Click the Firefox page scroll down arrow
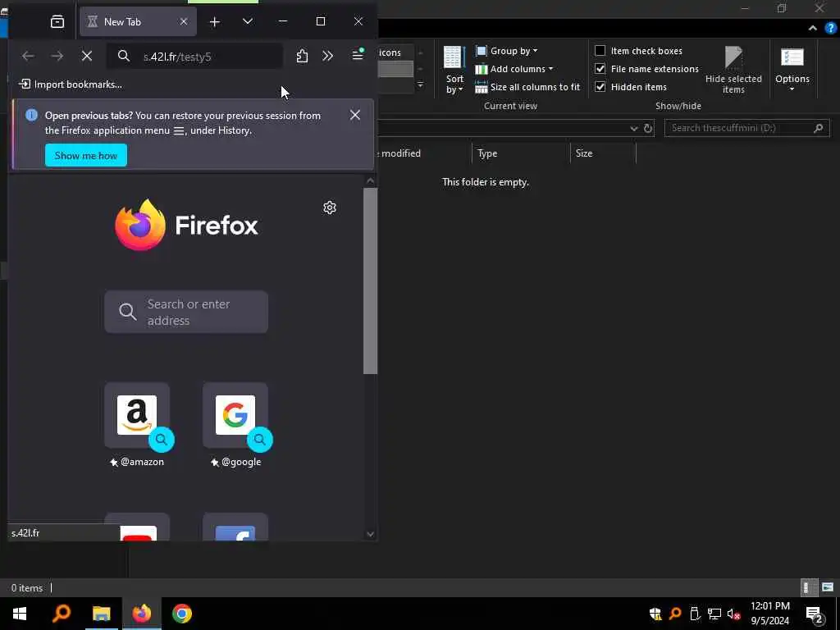Viewport: 840px width, 630px height. [370, 533]
